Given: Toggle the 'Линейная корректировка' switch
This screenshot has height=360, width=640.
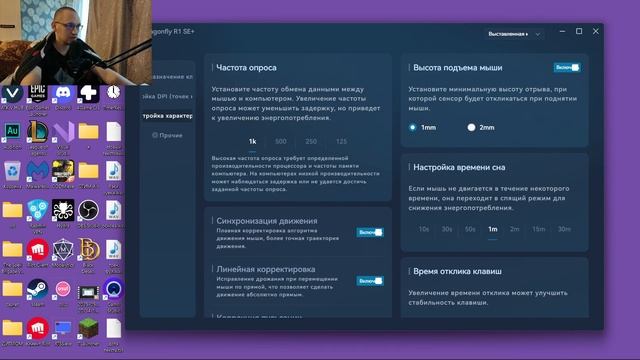Looking at the screenshot, I should (x=370, y=281).
